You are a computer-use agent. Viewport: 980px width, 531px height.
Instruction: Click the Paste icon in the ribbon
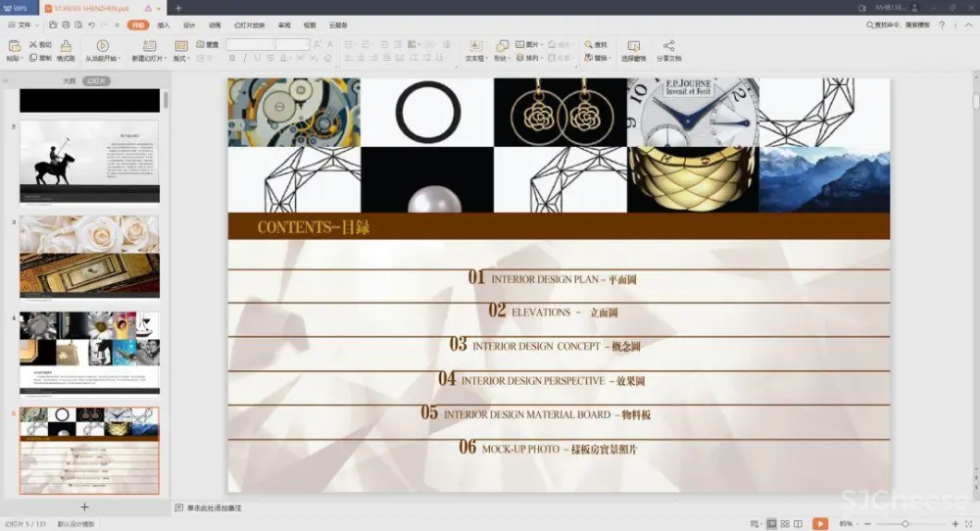tap(14, 46)
